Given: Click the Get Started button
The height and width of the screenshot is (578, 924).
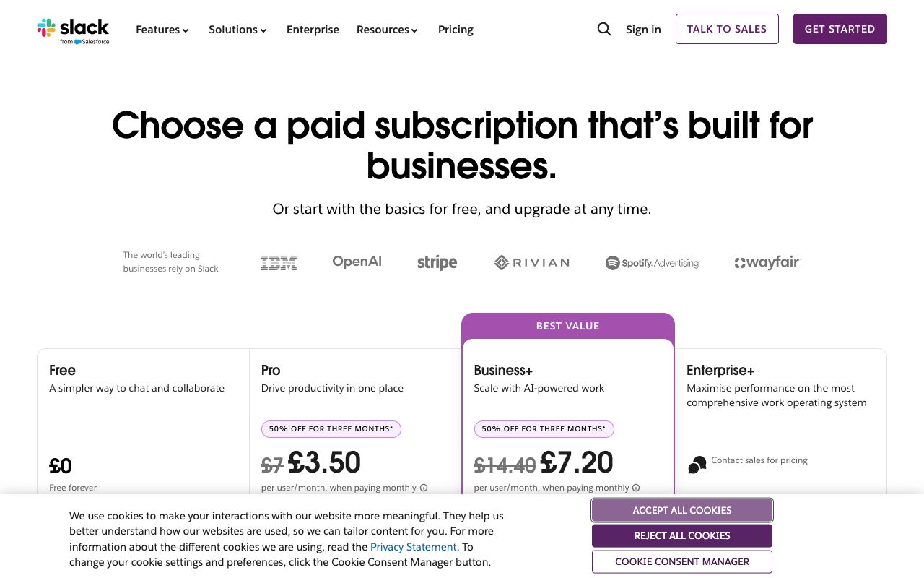Looking at the screenshot, I should coord(840,29).
